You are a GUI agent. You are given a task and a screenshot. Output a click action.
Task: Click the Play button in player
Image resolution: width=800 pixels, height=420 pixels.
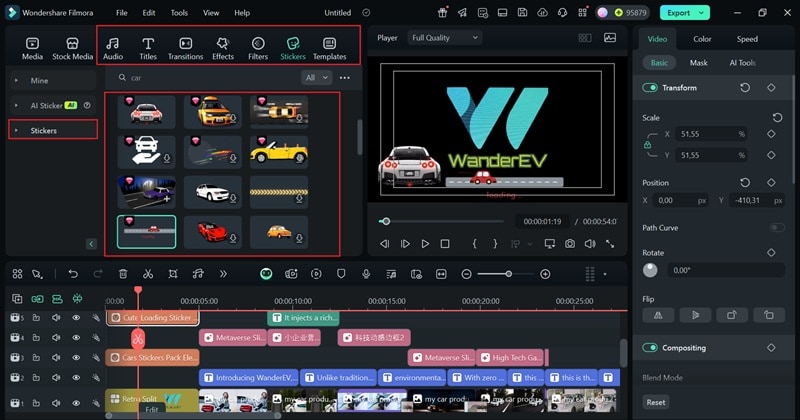point(425,244)
